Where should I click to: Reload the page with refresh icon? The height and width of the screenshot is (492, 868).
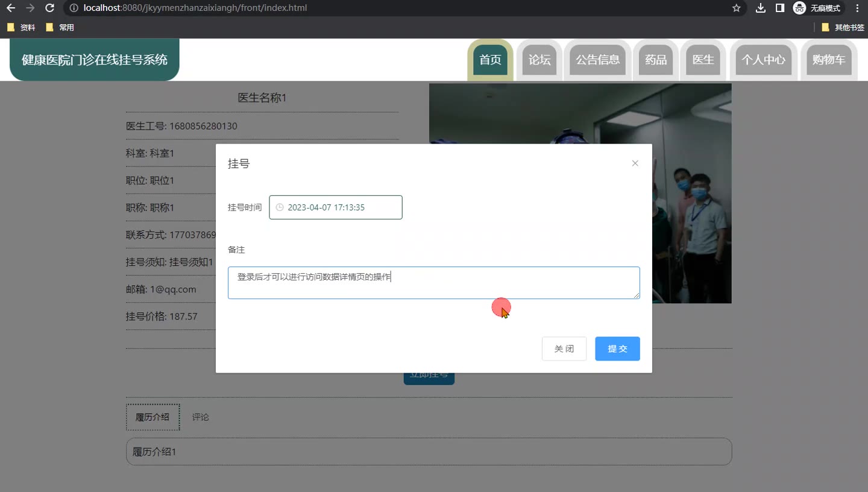[50, 8]
